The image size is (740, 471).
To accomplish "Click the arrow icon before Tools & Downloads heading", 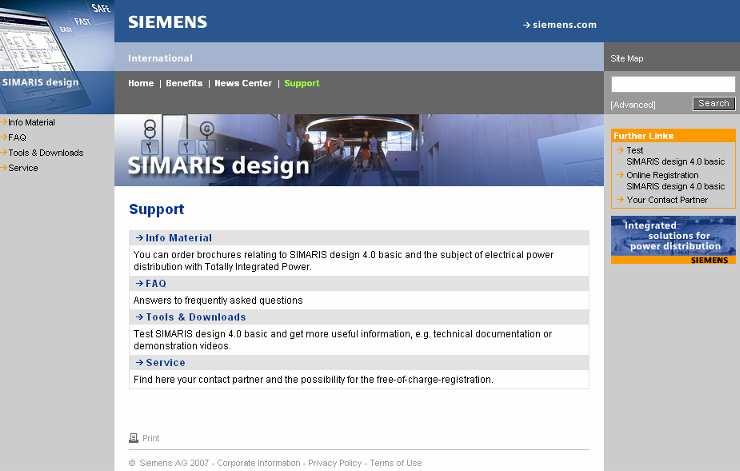I will (x=139, y=317).
